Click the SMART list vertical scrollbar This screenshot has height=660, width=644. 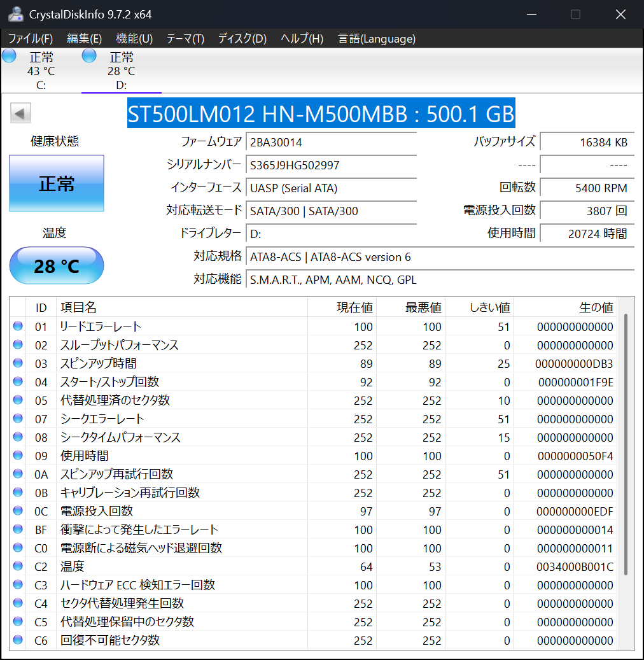[x=627, y=446]
